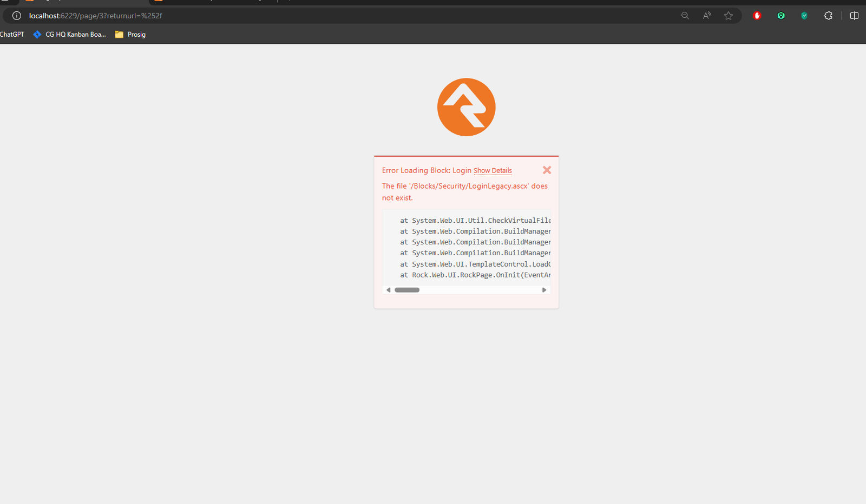Click the stack trace horizontal scrollbar thumb

pyautogui.click(x=407, y=290)
